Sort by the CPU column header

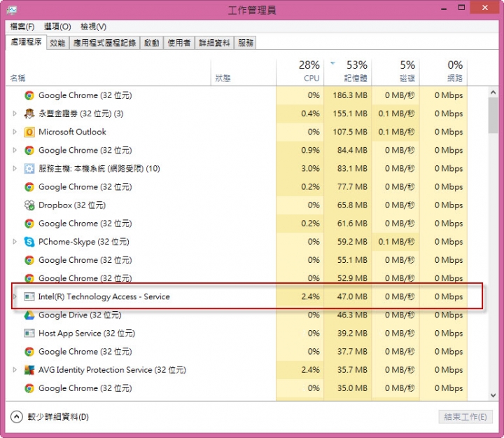coord(300,72)
